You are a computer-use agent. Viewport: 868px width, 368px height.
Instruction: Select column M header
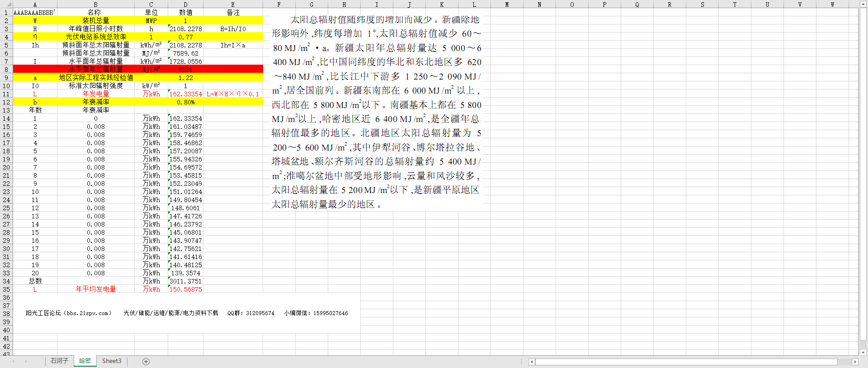[507, 5]
